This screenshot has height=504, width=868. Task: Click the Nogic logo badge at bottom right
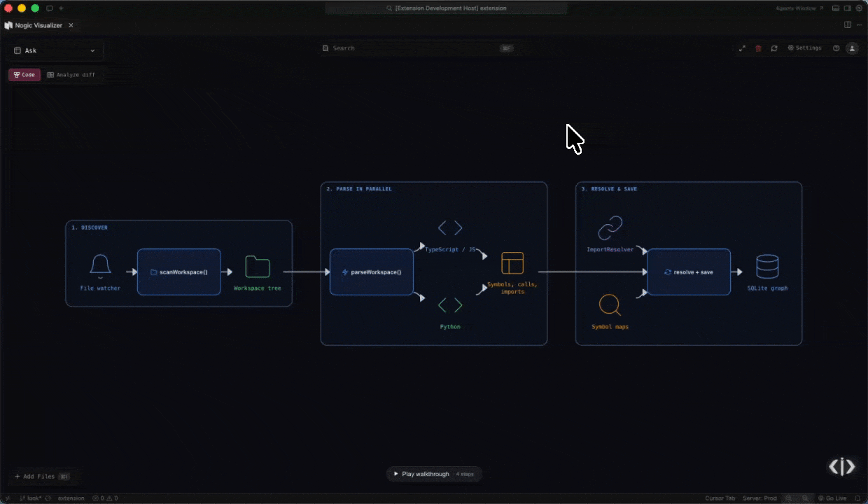(842, 467)
